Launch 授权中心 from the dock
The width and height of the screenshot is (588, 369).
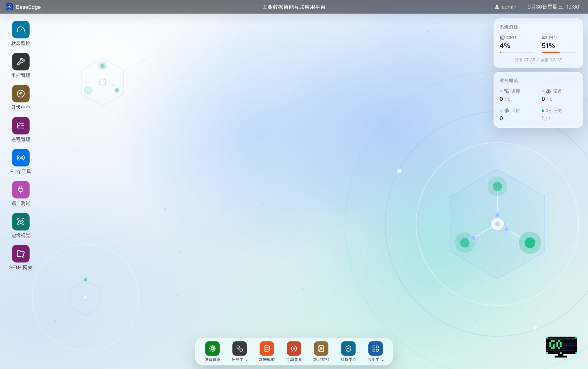[348, 348]
